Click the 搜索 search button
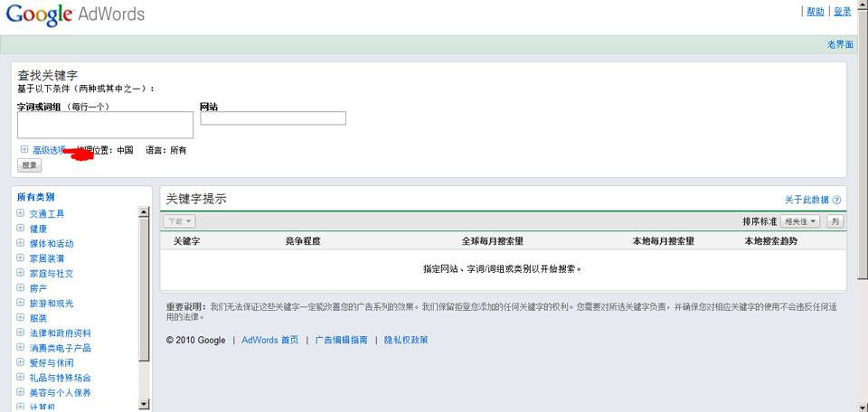 (x=30, y=165)
